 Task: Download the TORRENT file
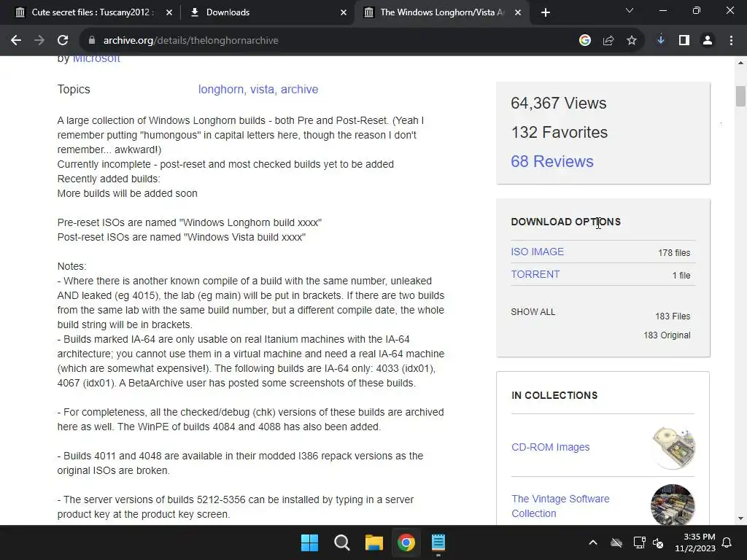pos(535,274)
